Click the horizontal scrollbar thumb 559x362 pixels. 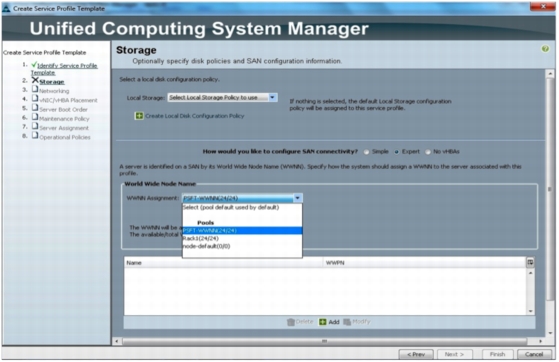[x=324, y=341]
